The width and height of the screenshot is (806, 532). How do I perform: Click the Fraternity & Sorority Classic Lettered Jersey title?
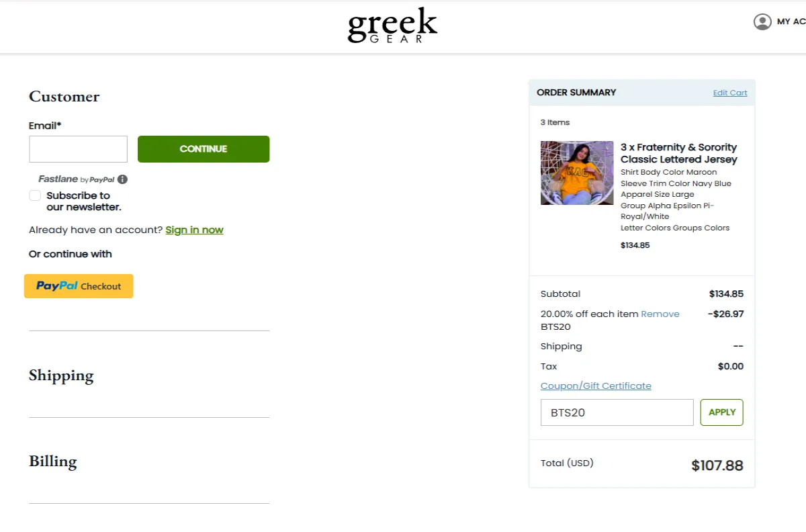(x=678, y=153)
